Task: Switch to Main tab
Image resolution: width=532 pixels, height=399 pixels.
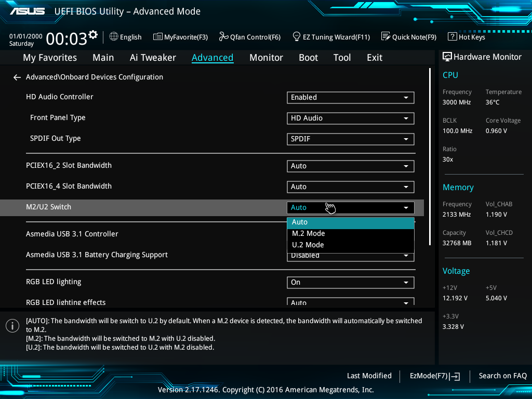Action: [103, 58]
